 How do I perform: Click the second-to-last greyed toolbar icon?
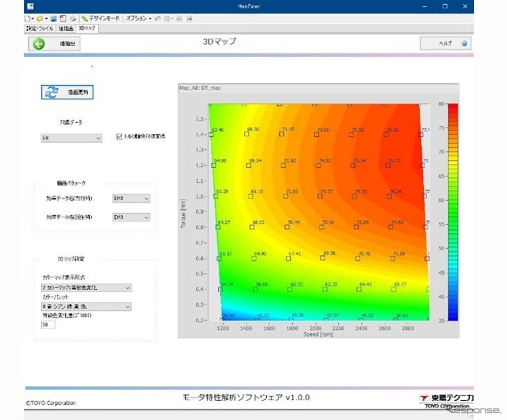pos(179,18)
